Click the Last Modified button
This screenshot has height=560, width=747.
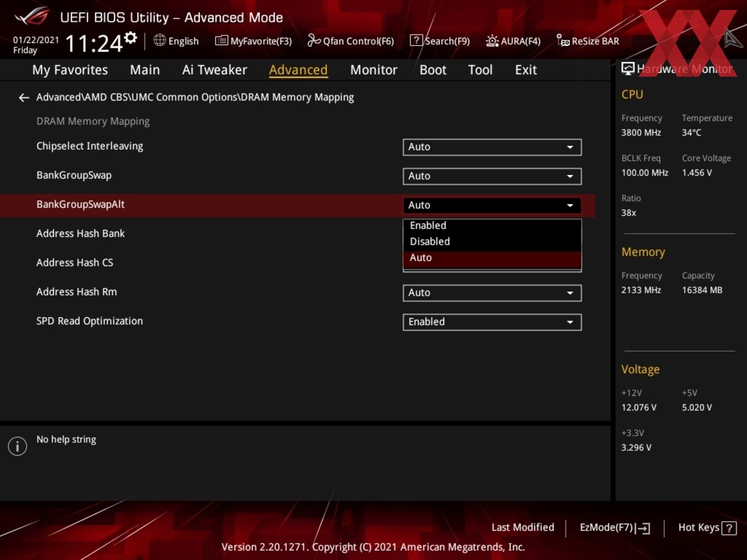[523, 528]
